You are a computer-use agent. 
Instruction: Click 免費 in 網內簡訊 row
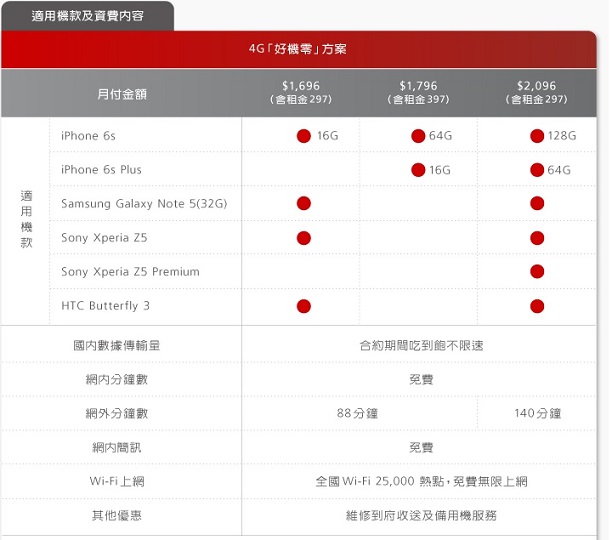tap(421, 448)
